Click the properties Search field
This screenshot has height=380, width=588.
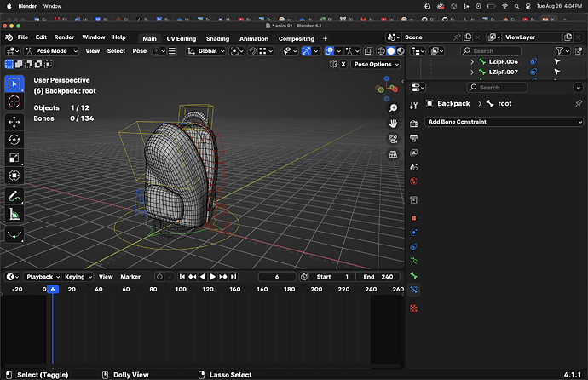(497, 88)
